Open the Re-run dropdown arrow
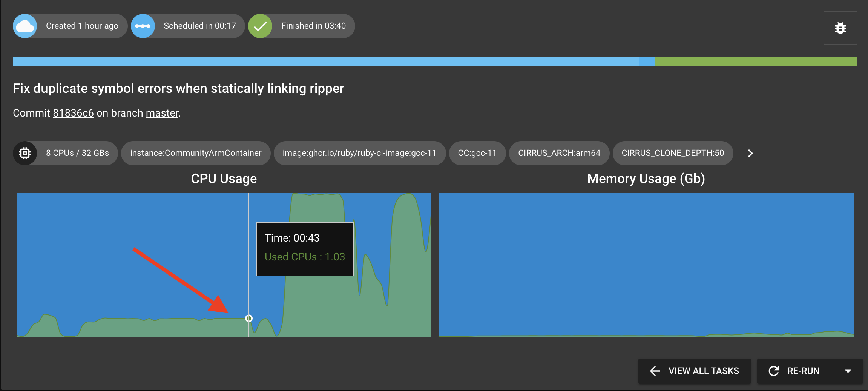Screen dimensions: 868x391 pos(848,371)
